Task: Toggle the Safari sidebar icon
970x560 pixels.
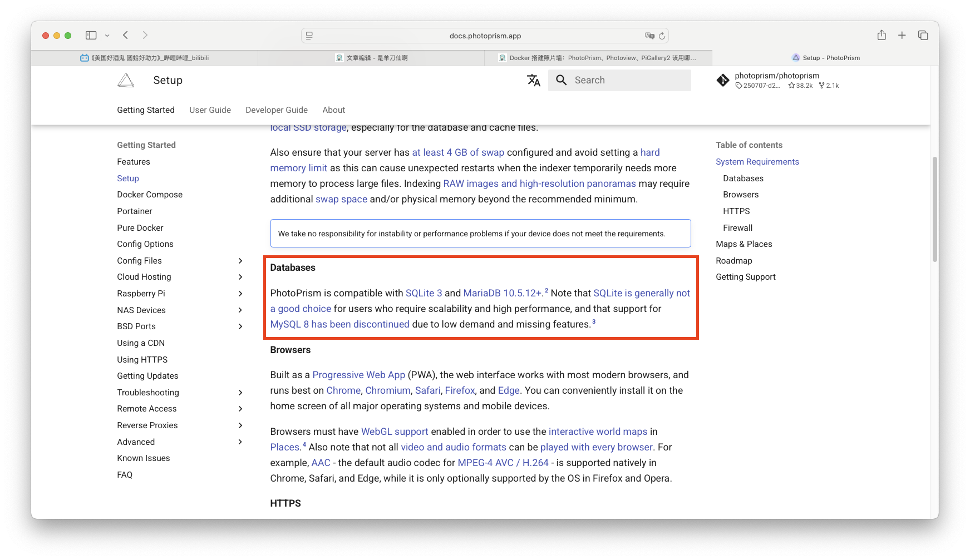Action: pos(91,36)
